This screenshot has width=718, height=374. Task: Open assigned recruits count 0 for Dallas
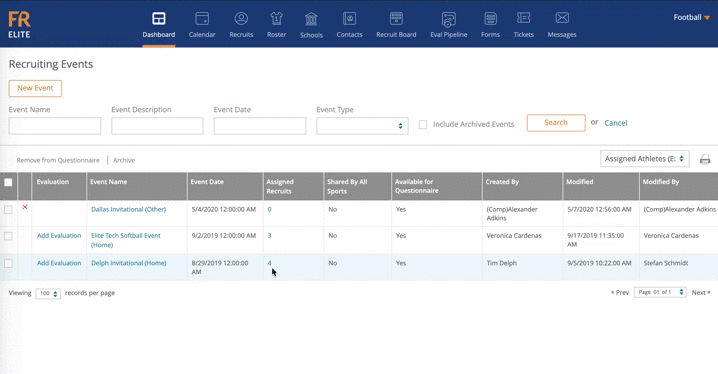(269, 209)
